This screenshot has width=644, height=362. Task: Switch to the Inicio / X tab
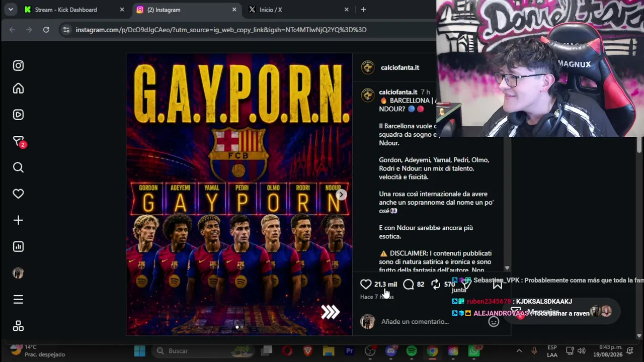(x=299, y=10)
